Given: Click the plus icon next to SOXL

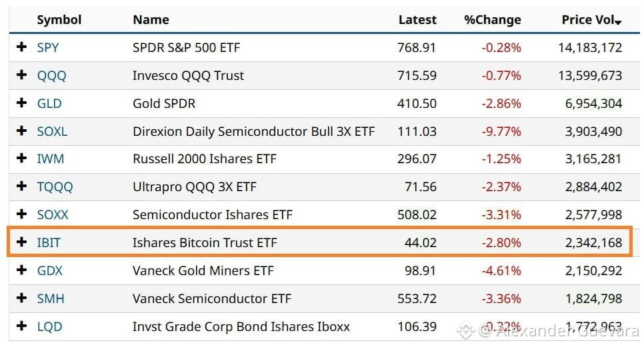Looking at the screenshot, I should 21,131.
